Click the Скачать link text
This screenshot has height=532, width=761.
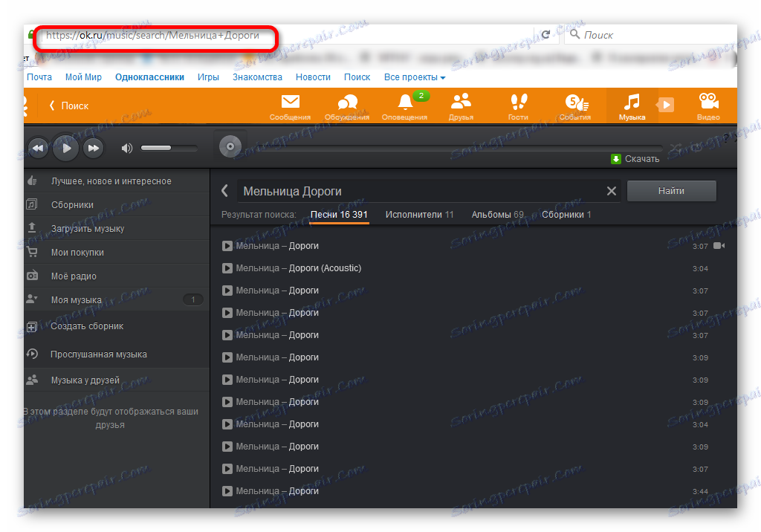tap(642, 159)
